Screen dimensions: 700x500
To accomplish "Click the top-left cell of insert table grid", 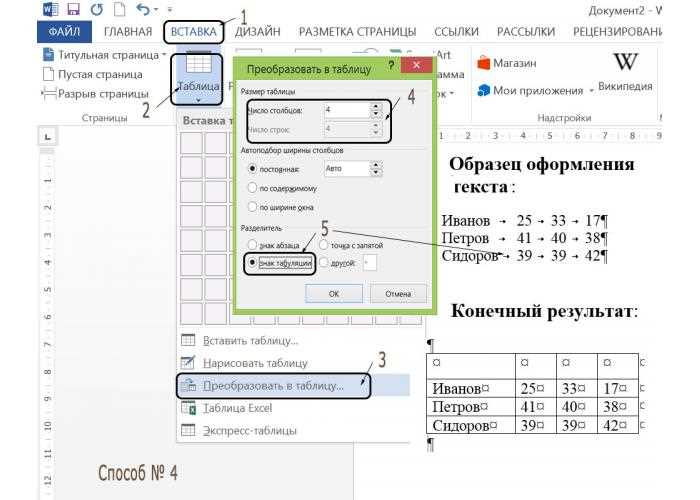I will tap(192, 143).
